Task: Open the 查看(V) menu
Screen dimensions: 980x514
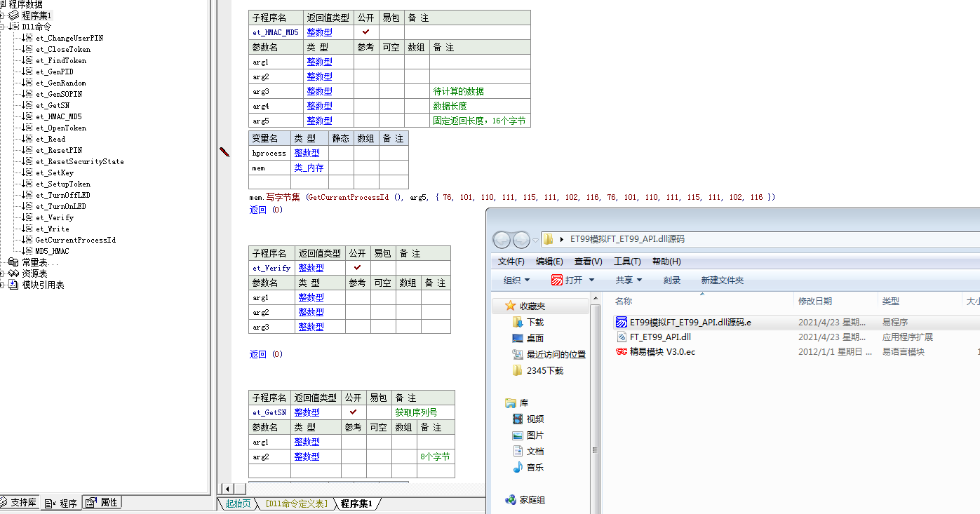Action: tap(588, 262)
